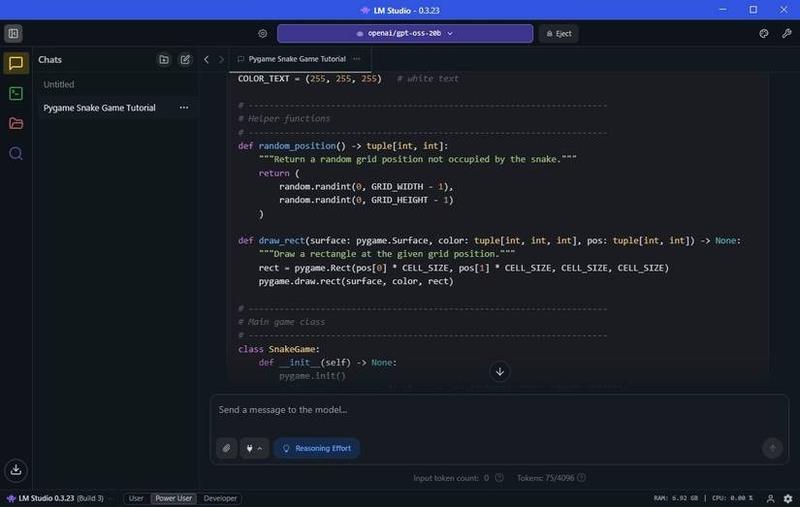Image resolution: width=800 pixels, height=507 pixels.
Task: Select Power User mode
Action: tap(173, 498)
